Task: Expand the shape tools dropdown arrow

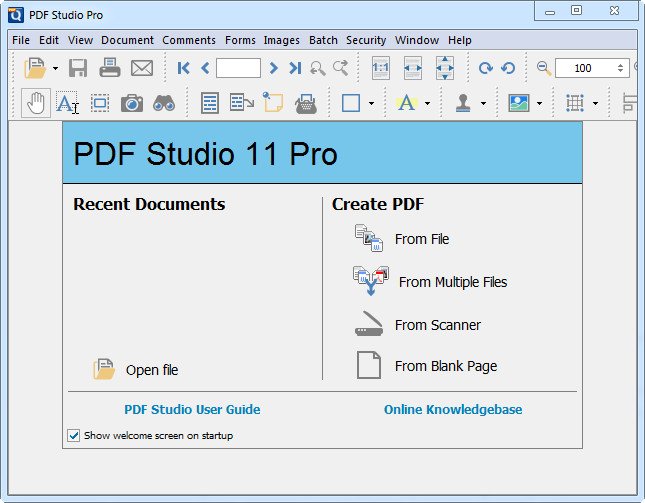Action: coord(371,103)
